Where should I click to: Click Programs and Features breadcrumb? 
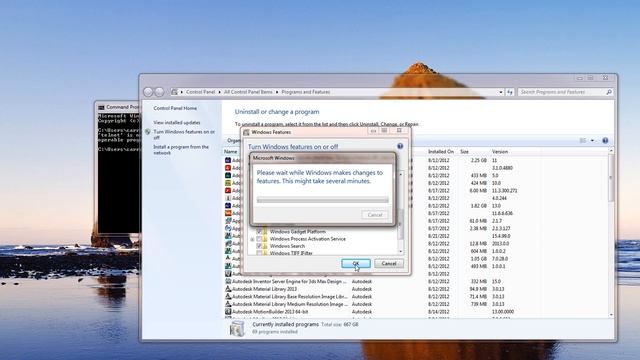(x=306, y=92)
